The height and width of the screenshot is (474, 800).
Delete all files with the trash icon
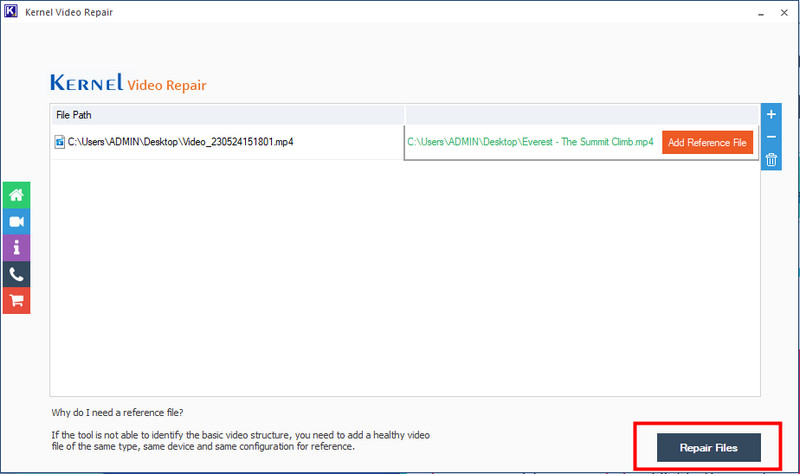[x=771, y=160]
